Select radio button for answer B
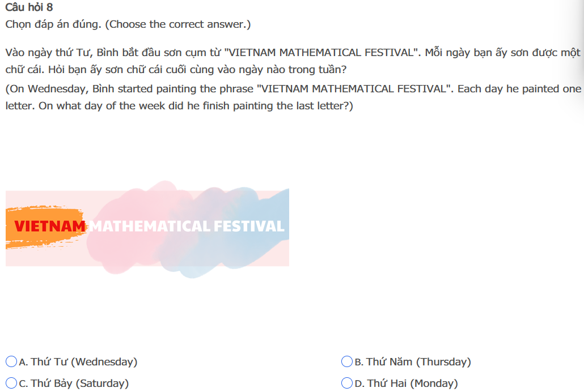584x392 pixels. click(x=347, y=361)
